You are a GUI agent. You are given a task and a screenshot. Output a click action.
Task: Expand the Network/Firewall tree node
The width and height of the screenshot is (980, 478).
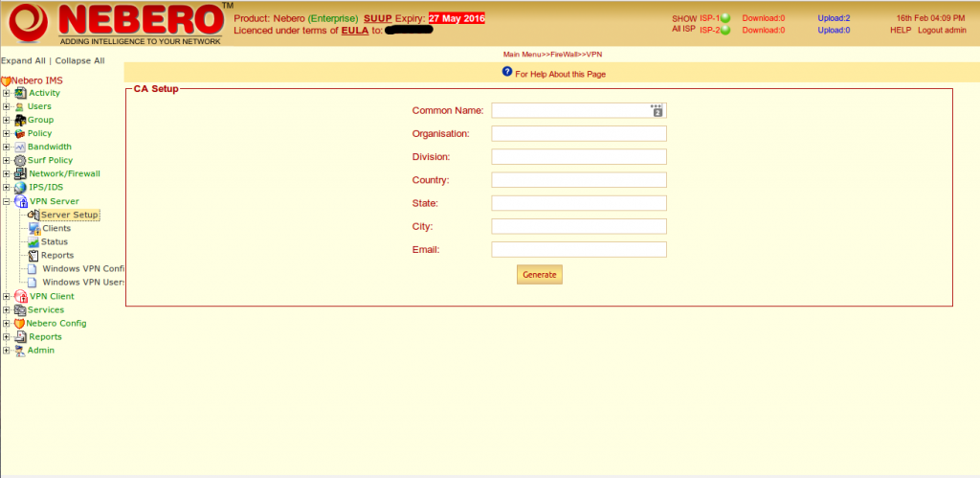coord(7,173)
